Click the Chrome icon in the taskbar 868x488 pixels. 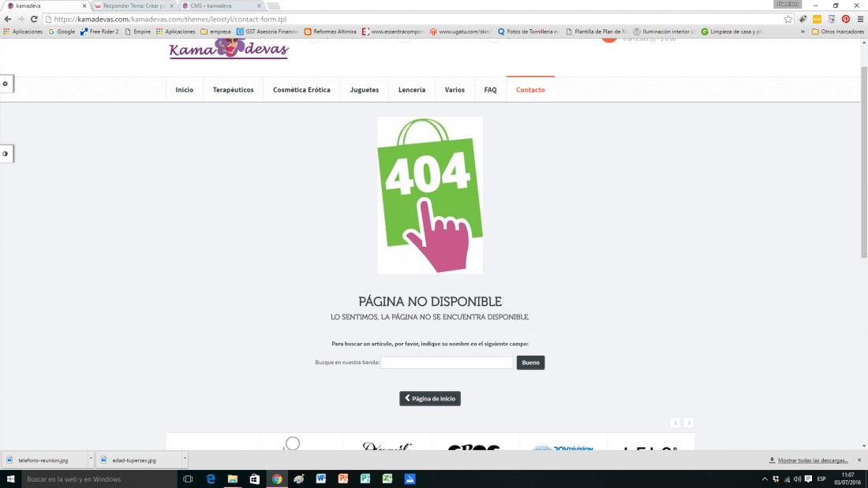[277, 479]
